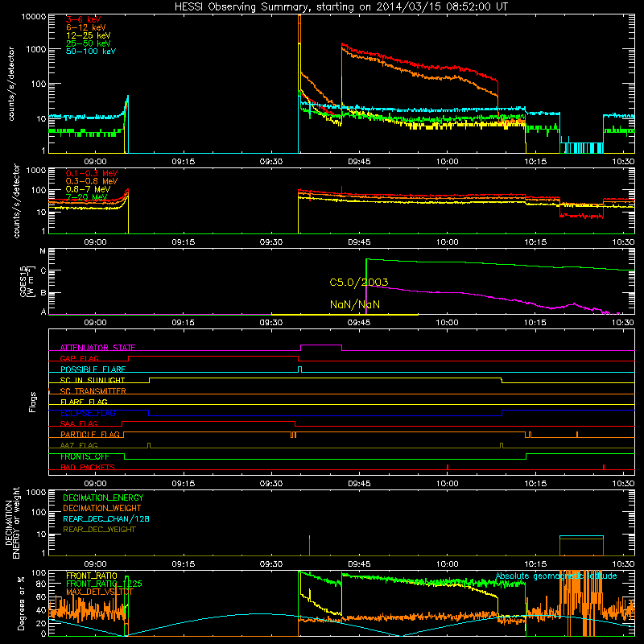Click the '0.1-0.3 MeV' legend label
This screenshot has height=644, width=644.
pos(92,173)
